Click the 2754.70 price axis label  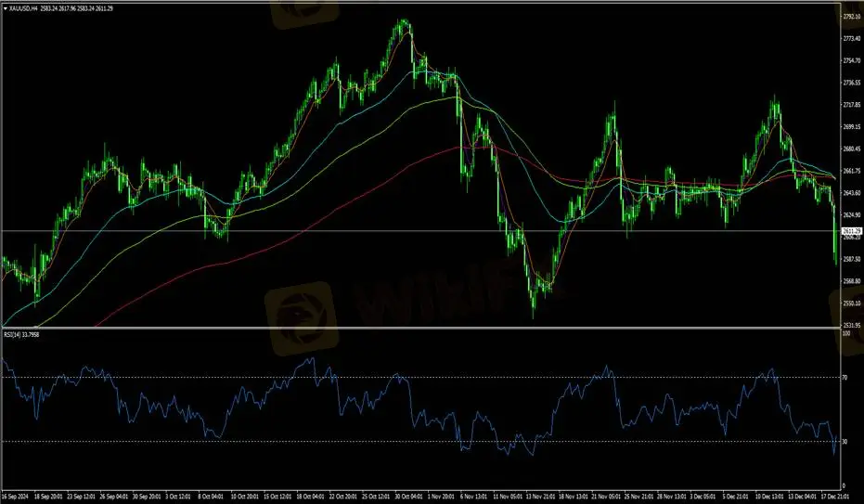pos(852,60)
